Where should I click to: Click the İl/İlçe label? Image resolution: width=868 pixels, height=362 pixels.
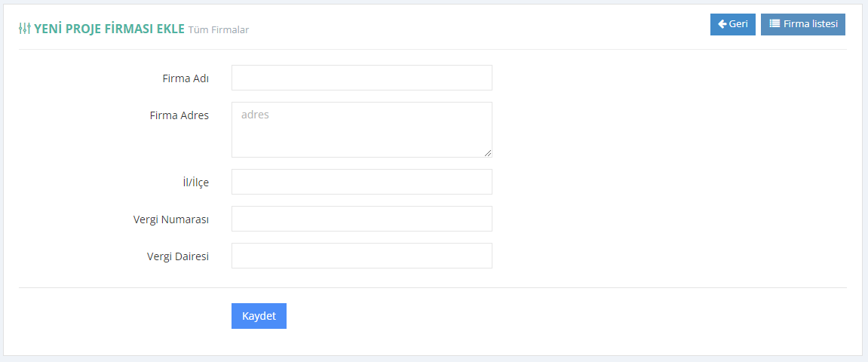(x=196, y=182)
